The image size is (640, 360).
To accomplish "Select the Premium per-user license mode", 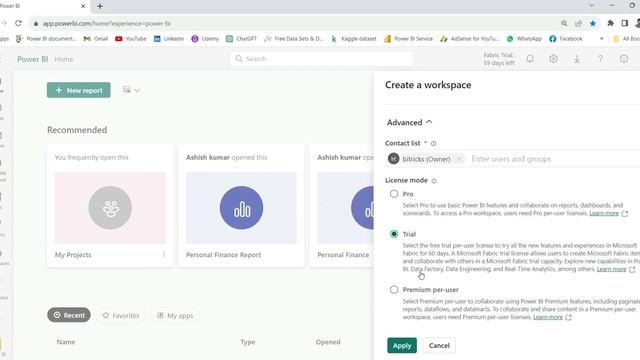I will [394, 290].
